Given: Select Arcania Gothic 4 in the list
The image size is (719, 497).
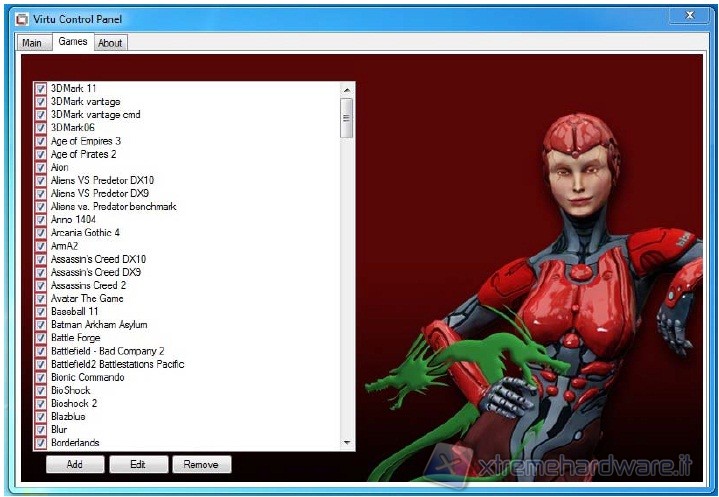Looking at the screenshot, I should pyautogui.click(x=85, y=233).
